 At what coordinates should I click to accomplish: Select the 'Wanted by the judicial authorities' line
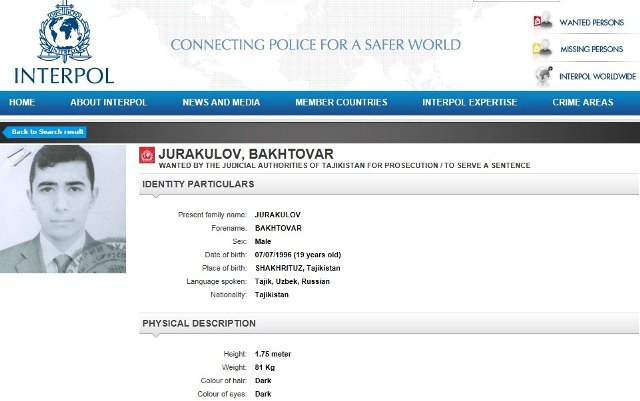344,165
